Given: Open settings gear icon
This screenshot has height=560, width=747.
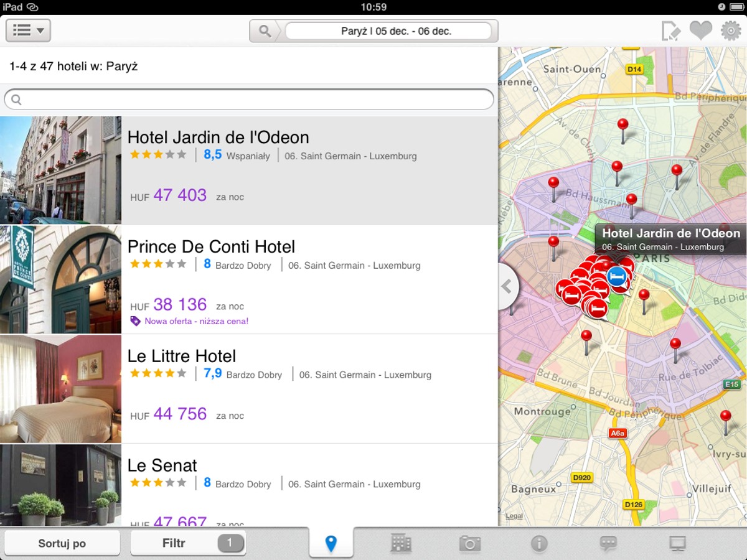Looking at the screenshot, I should point(730,30).
